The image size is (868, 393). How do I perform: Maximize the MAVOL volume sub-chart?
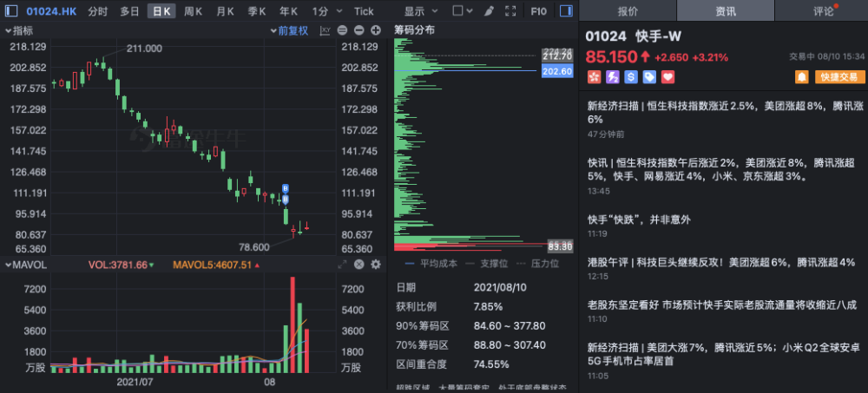(x=342, y=265)
